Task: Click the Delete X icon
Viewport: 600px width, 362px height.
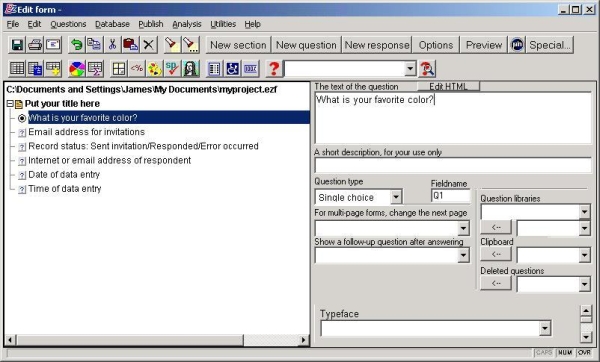Action: (148, 45)
